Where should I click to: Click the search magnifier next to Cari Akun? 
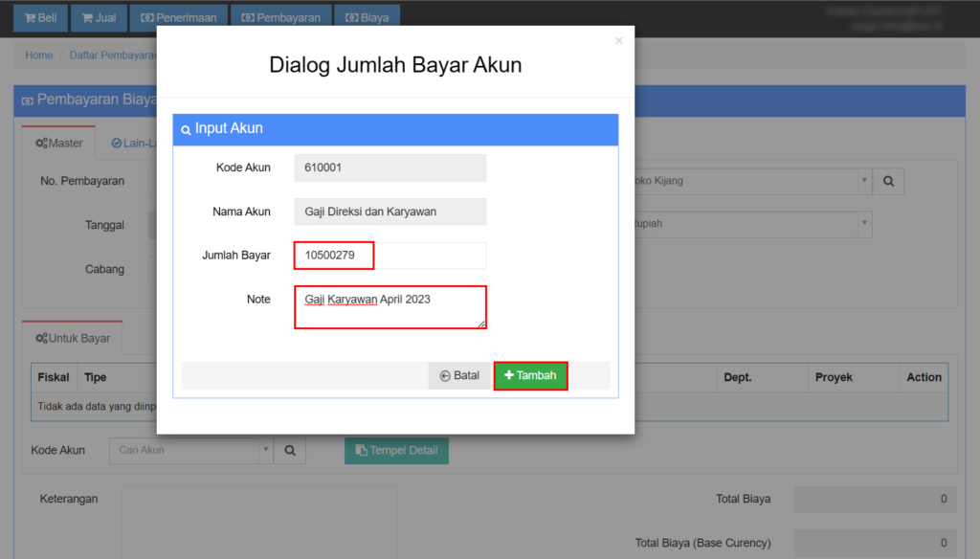click(290, 450)
